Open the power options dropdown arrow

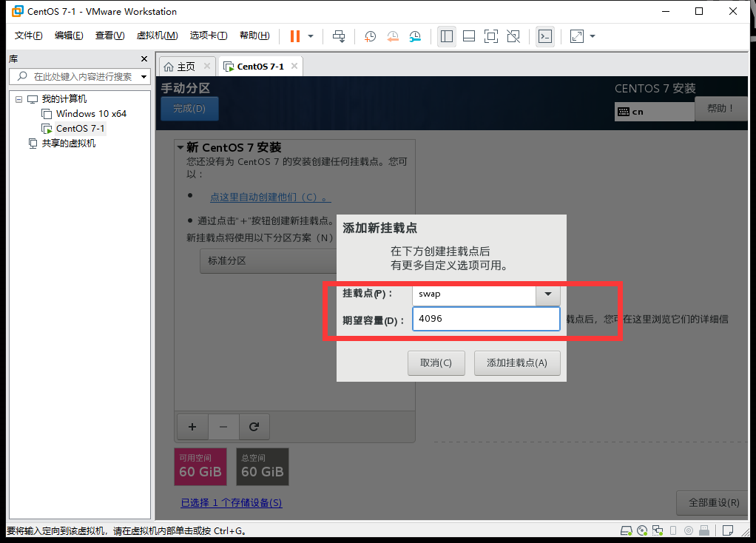(x=311, y=36)
